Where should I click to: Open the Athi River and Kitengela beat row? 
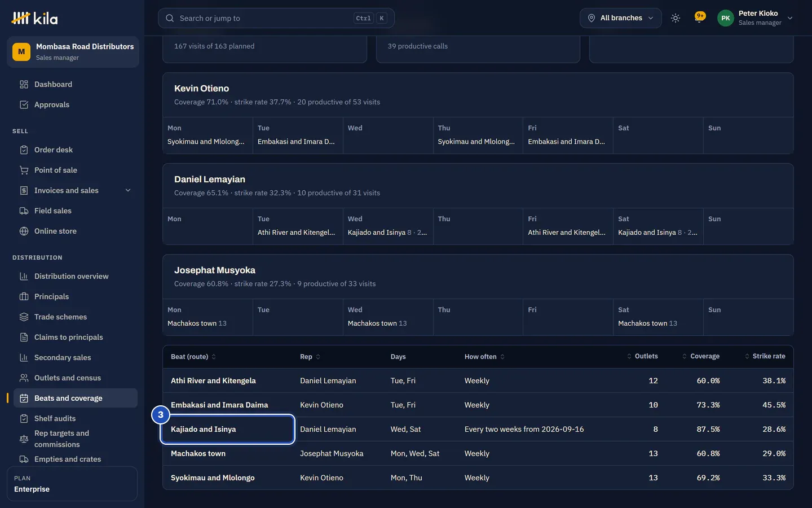[478, 380]
